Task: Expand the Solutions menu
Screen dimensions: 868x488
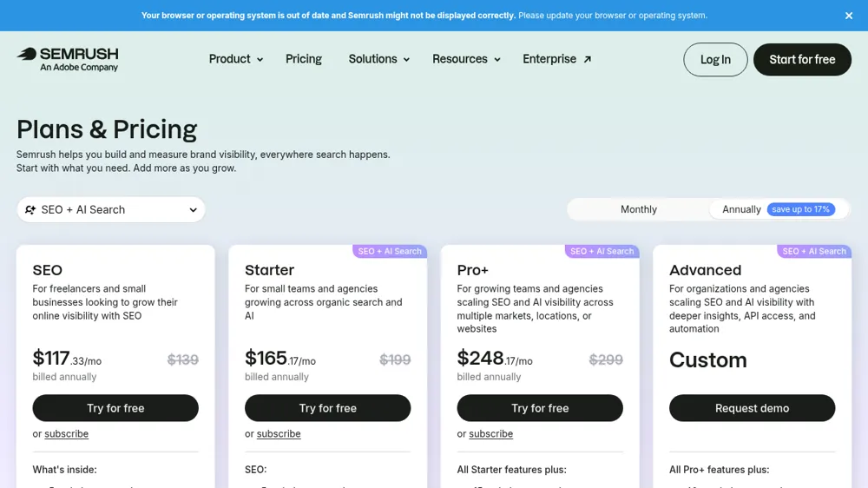Action: pyautogui.click(x=379, y=59)
